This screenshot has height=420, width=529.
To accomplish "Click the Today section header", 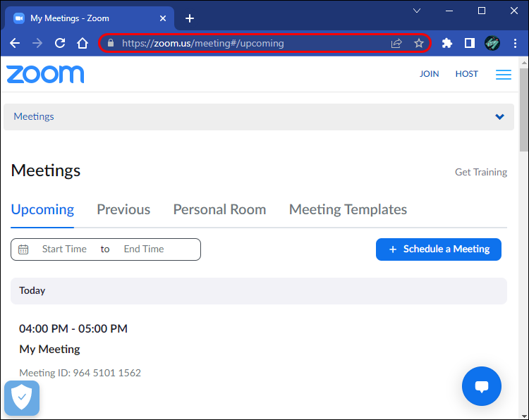I will coord(259,291).
